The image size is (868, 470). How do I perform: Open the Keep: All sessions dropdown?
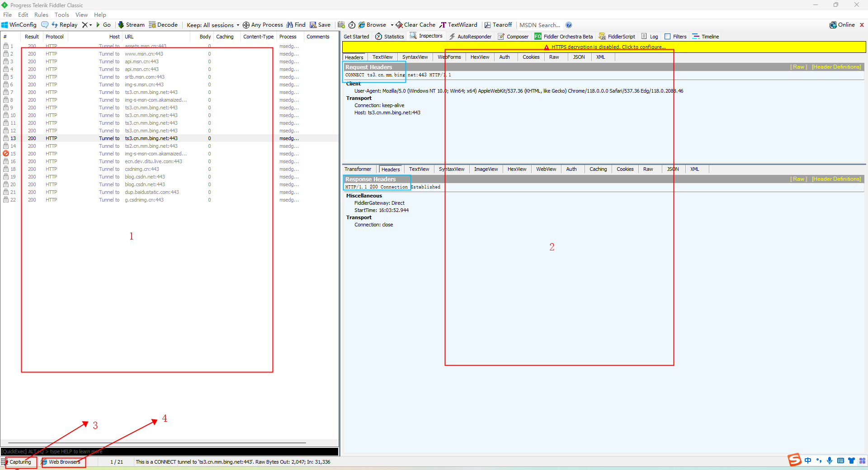tap(212, 25)
